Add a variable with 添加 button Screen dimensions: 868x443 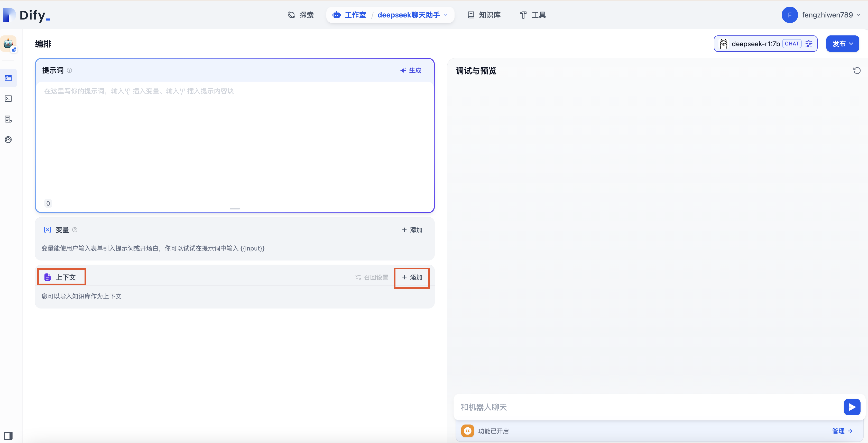(412, 230)
